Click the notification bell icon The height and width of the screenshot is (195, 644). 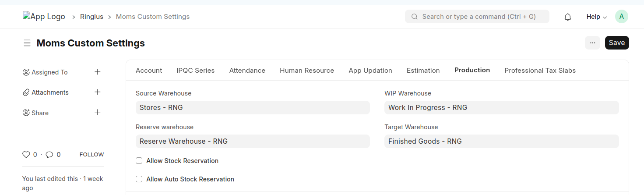568,17
